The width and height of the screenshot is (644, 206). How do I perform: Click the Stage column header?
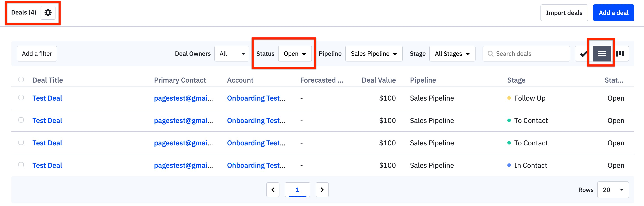click(516, 80)
